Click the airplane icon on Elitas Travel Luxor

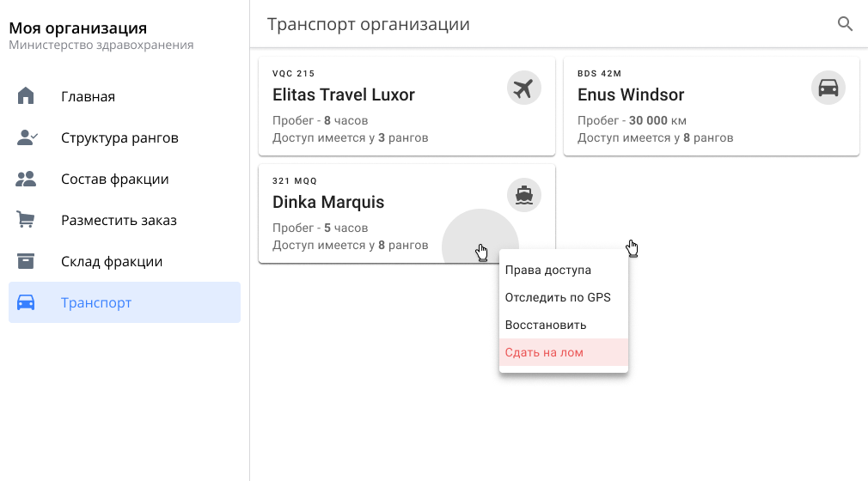pyautogui.click(x=523, y=88)
